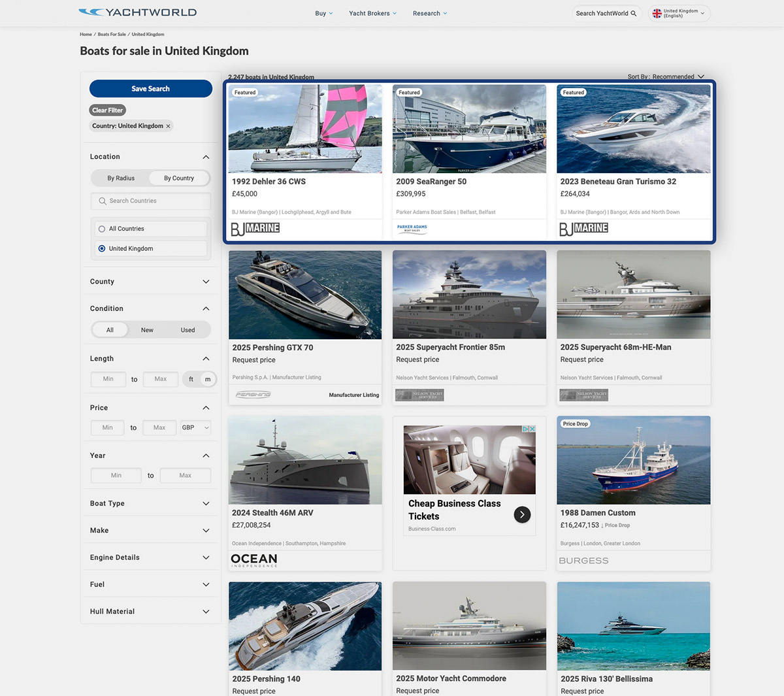
Task: Collapse the Year filter section
Action: [x=206, y=456]
